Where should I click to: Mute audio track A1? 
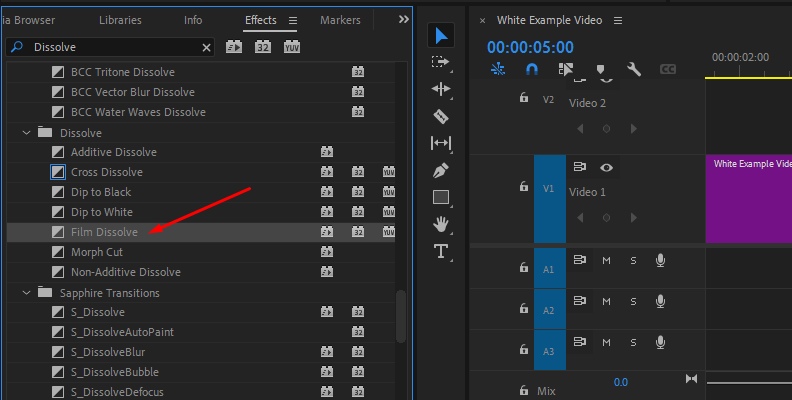point(606,261)
